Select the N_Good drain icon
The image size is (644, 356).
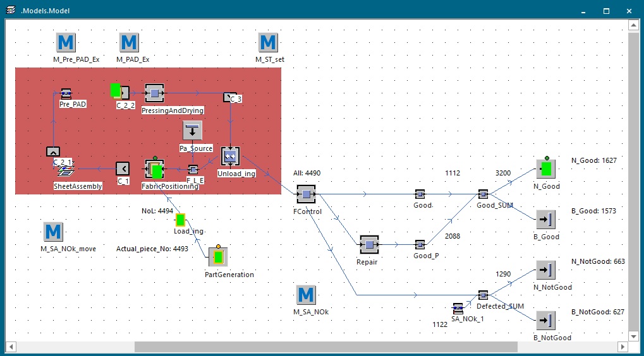(x=546, y=169)
